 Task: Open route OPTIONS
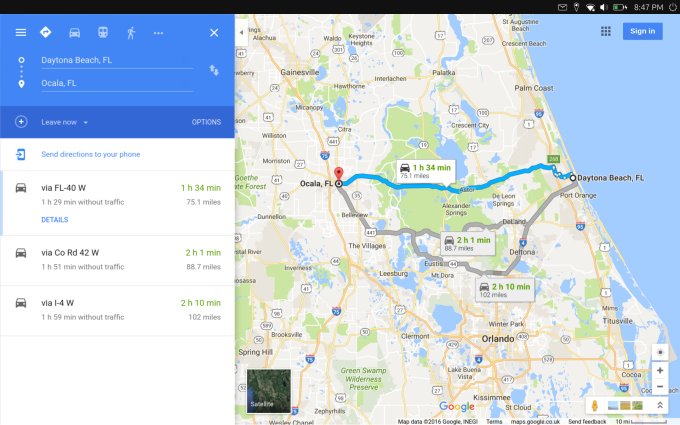[x=206, y=122]
